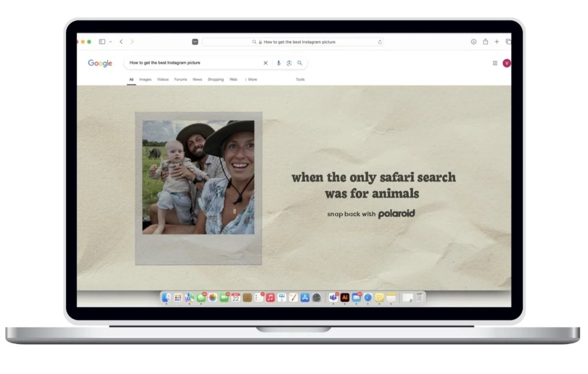This screenshot has width=588, height=374.
Task: Open Keynote from the dock
Action: point(282,298)
